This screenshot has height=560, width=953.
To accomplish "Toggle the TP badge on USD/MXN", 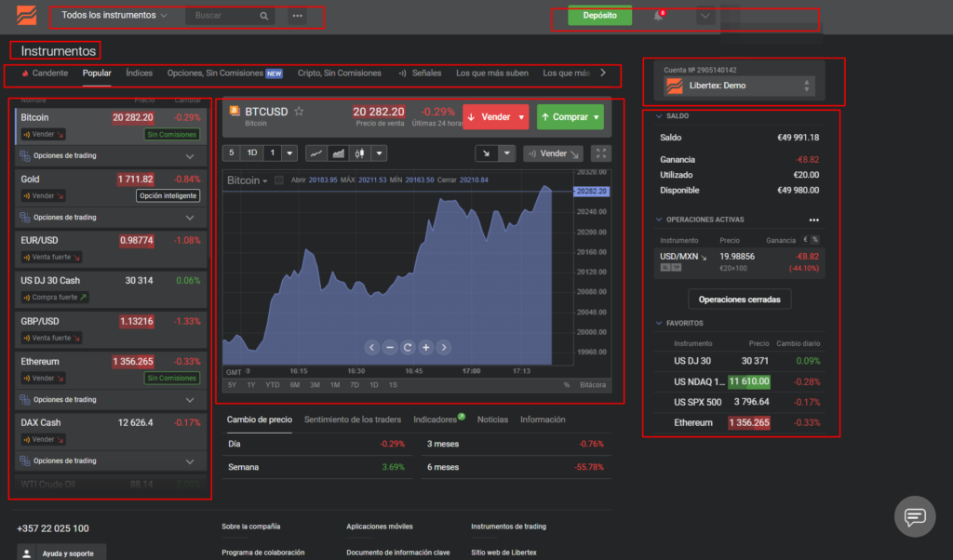I will 677,267.
